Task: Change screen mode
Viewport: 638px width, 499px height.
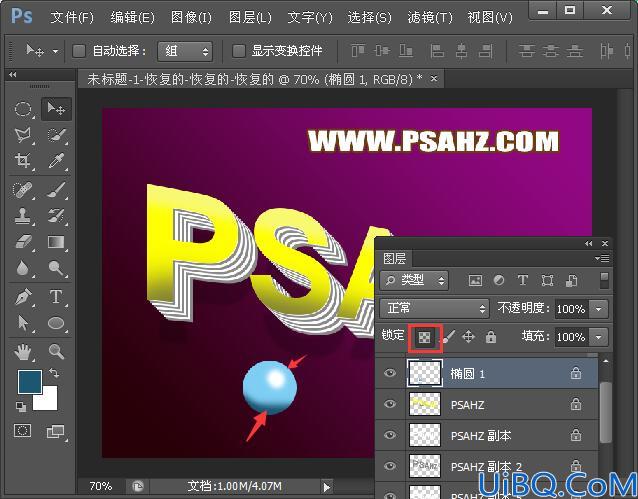Action: 55,431
